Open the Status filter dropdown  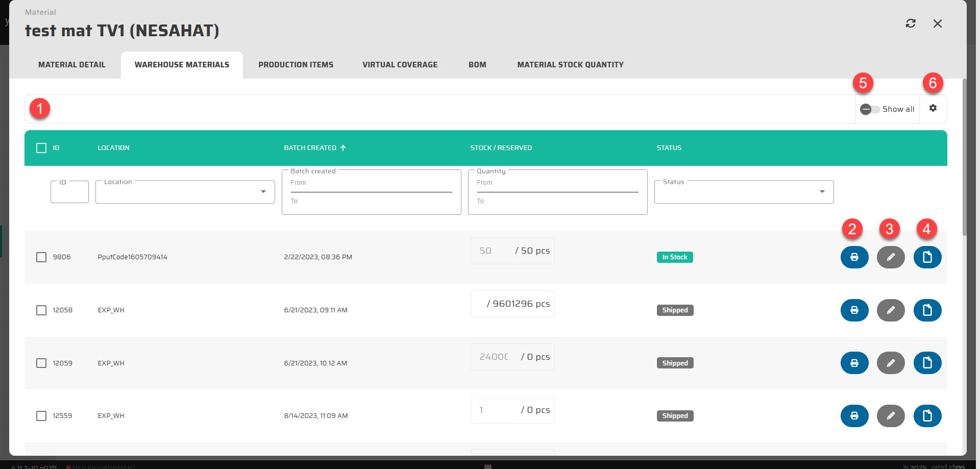[821, 192]
